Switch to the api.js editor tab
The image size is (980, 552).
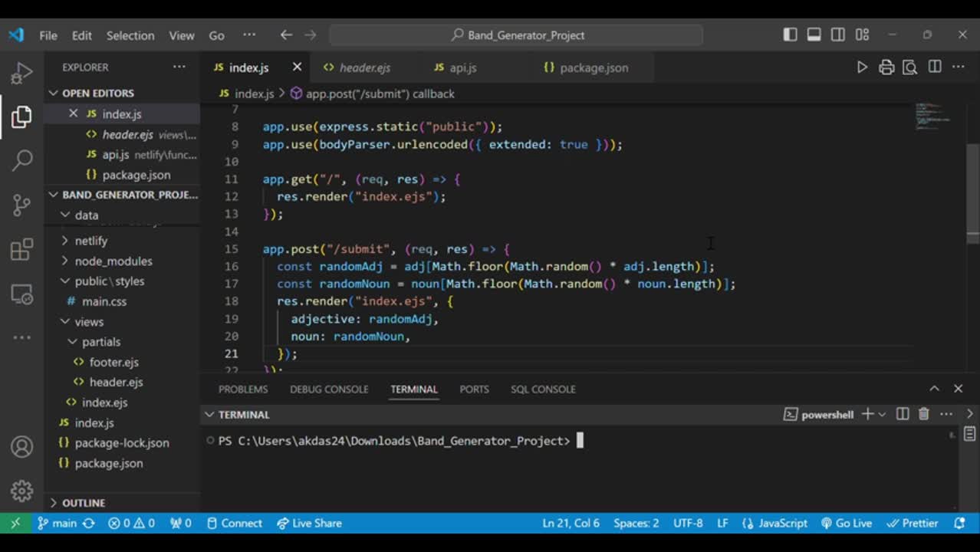(x=463, y=67)
